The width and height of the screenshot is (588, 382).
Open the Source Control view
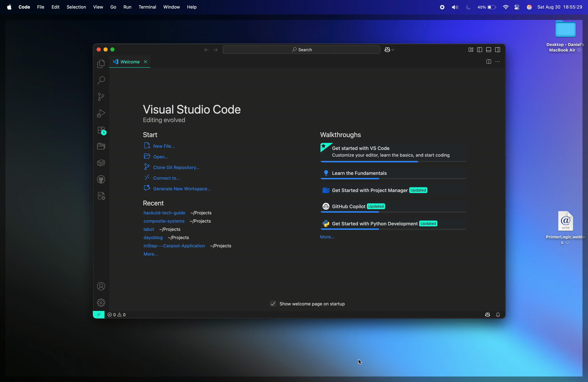coord(101,97)
